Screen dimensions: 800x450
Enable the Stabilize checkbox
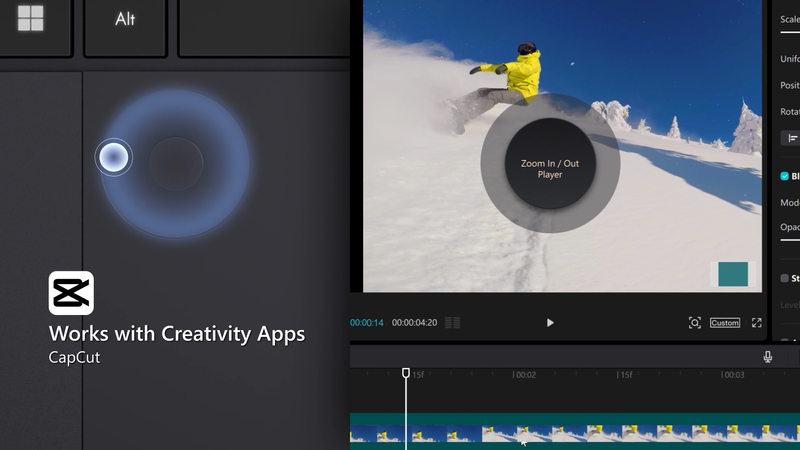click(x=785, y=279)
